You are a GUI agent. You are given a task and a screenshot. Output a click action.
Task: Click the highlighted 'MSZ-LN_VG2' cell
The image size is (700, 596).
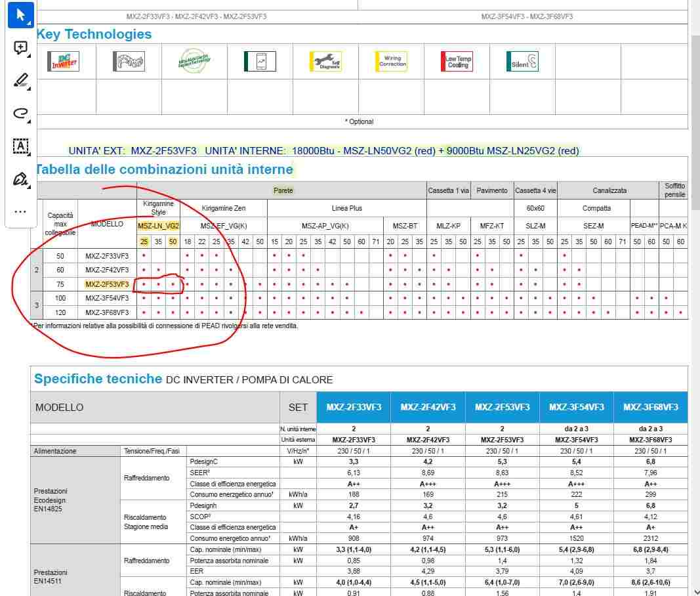coord(159,226)
